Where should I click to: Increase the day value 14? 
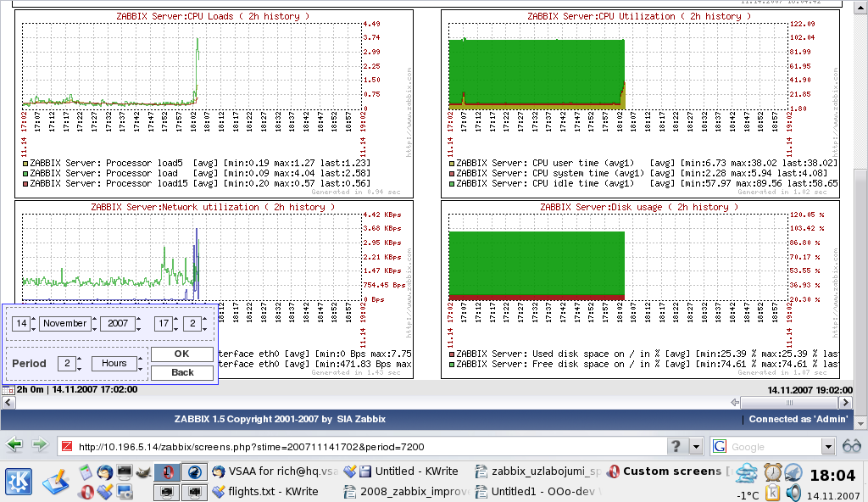(x=33, y=320)
